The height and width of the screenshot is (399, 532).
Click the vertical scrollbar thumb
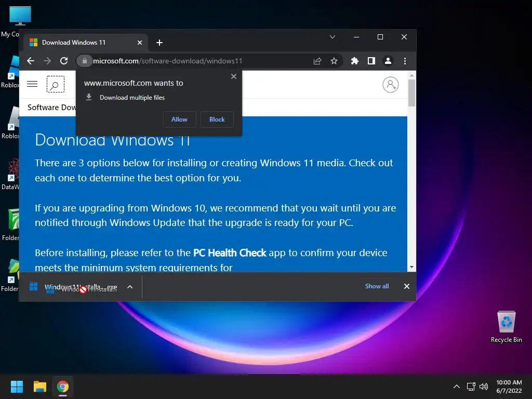(x=411, y=93)
